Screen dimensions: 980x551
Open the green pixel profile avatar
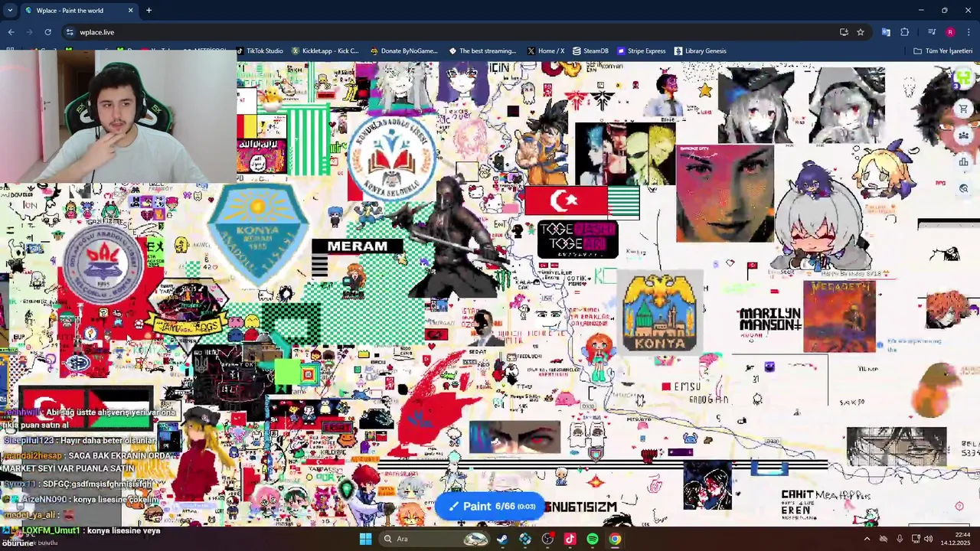[963, 79]
